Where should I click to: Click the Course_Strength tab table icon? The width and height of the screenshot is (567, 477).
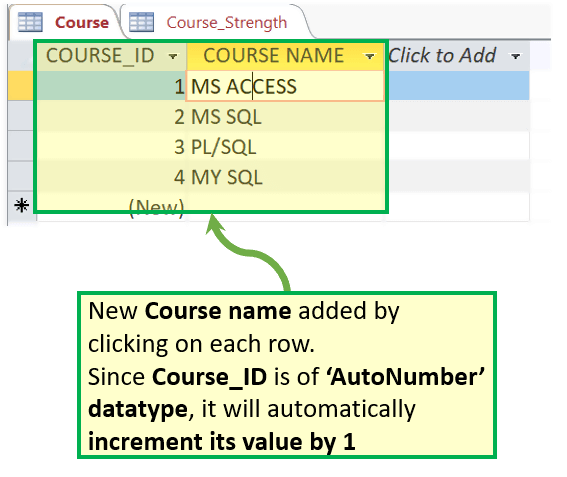tap(141, 22)
